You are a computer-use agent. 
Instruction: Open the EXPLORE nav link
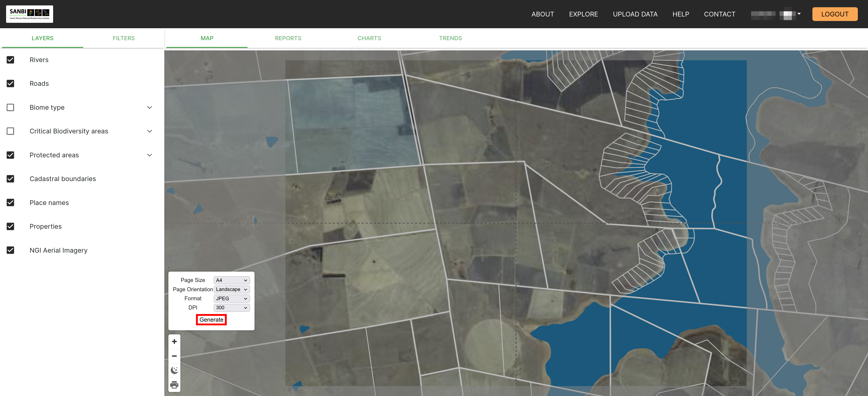tap(583, 14)
